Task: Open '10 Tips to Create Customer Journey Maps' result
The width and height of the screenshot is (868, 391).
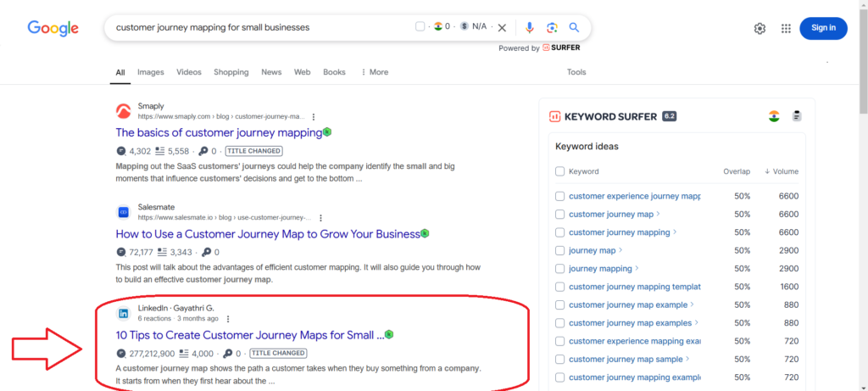Action: (x=250, y=334)
